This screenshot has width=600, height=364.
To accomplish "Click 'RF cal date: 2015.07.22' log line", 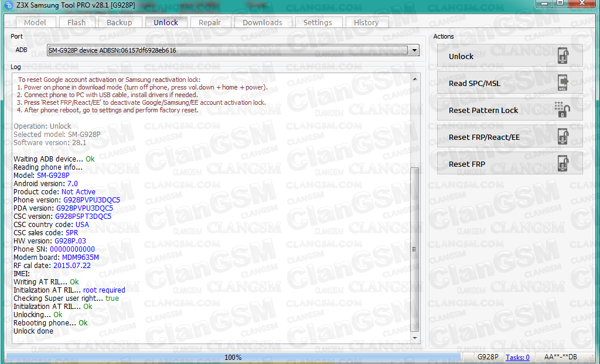I will (52, 266).
